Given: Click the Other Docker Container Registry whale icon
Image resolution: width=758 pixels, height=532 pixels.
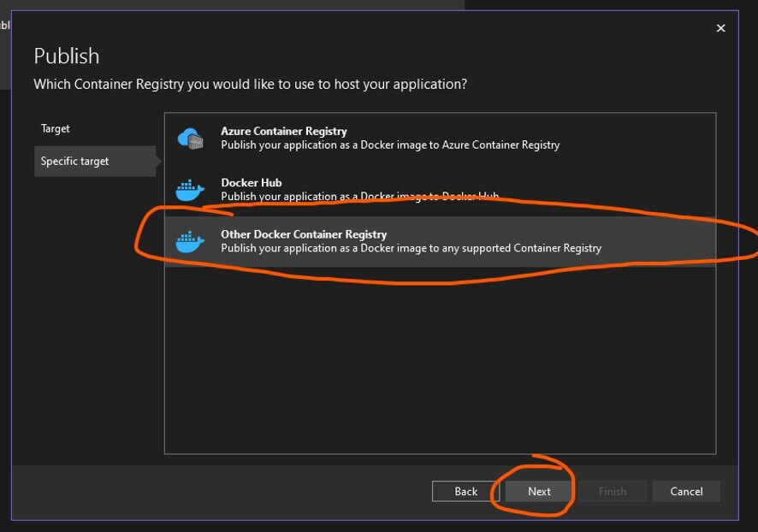Looking at the screenshot, I should tap(191, 239).
